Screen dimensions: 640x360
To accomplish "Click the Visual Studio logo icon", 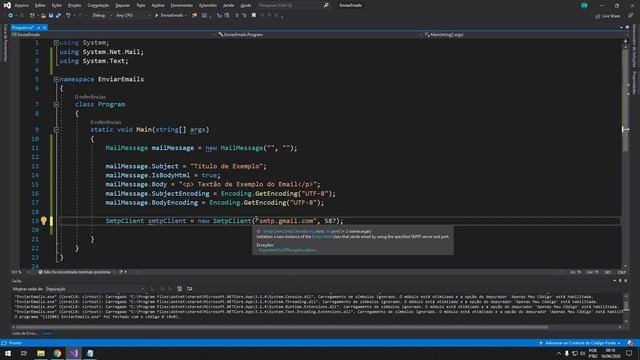I will (x=7, y=5).
